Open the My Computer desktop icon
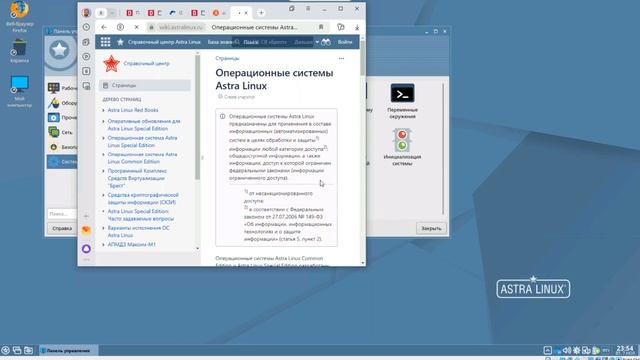The width and height of the screenshot is (640, 360). pos(19,91)
